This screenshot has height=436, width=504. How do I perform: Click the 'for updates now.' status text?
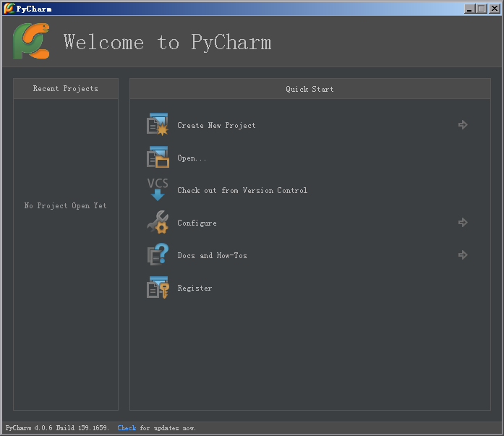click(168, 428)
